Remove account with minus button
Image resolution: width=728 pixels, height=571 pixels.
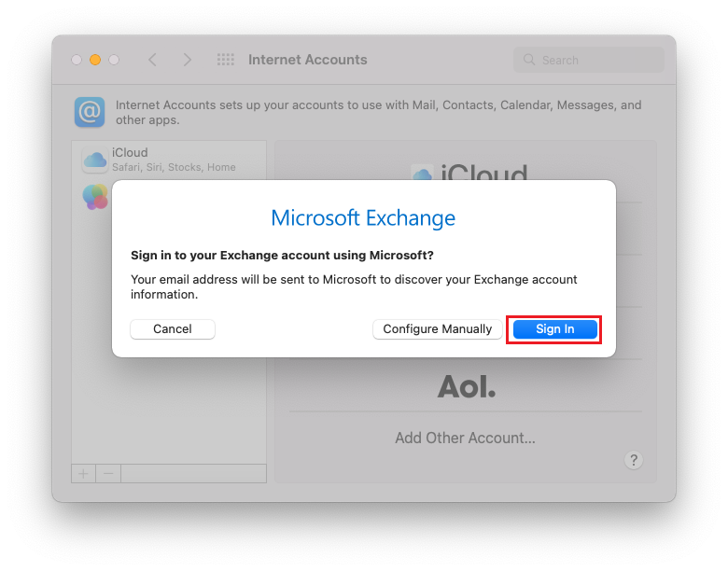click(x=108, y=474)
